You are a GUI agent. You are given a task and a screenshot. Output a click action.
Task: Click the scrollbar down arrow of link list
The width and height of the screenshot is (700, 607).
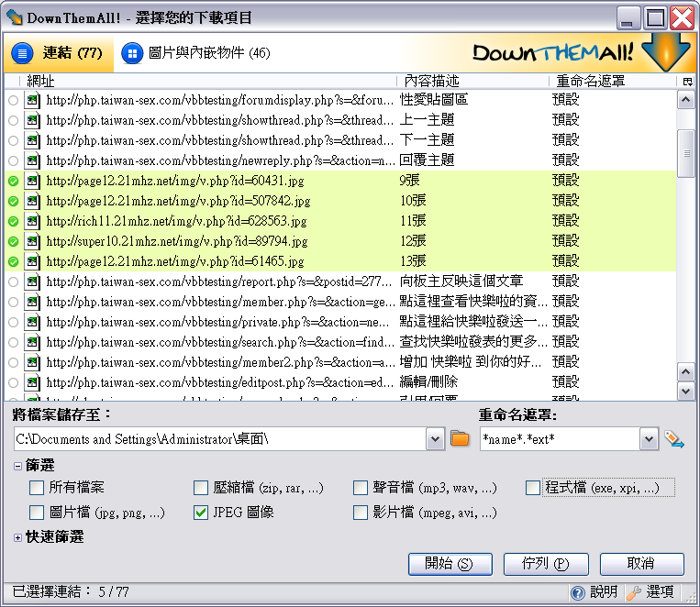point(685,392)
